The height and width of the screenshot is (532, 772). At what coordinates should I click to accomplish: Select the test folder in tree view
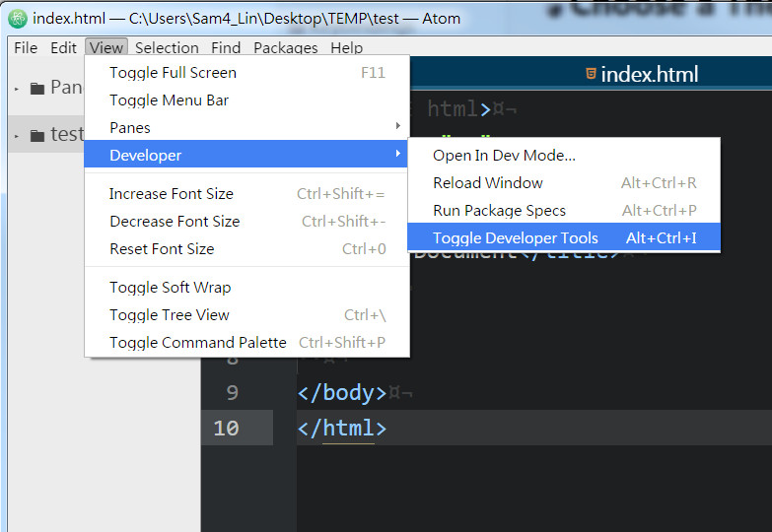pos(45,134)
